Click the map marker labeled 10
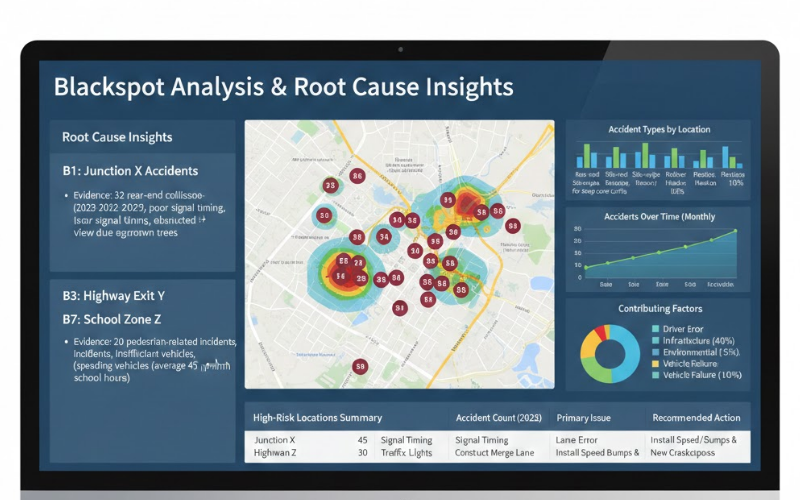Image resolution: width=800 pixels, height=500 pixels. tap(415, 251)
